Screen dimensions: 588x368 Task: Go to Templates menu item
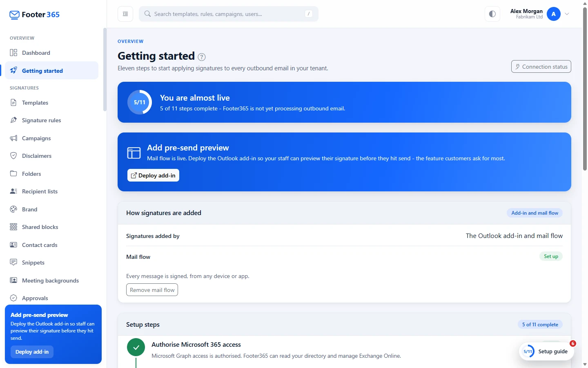tap(51, 103)
